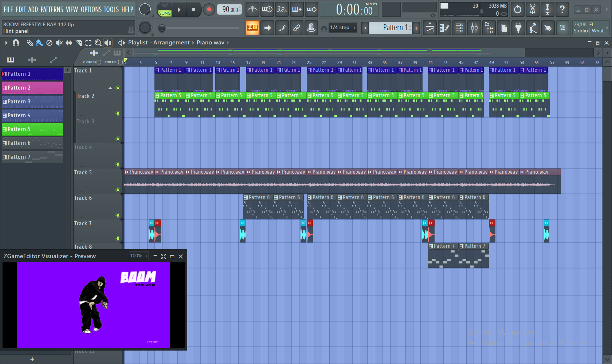Enable the Z-CROSS checkbox

99,62
